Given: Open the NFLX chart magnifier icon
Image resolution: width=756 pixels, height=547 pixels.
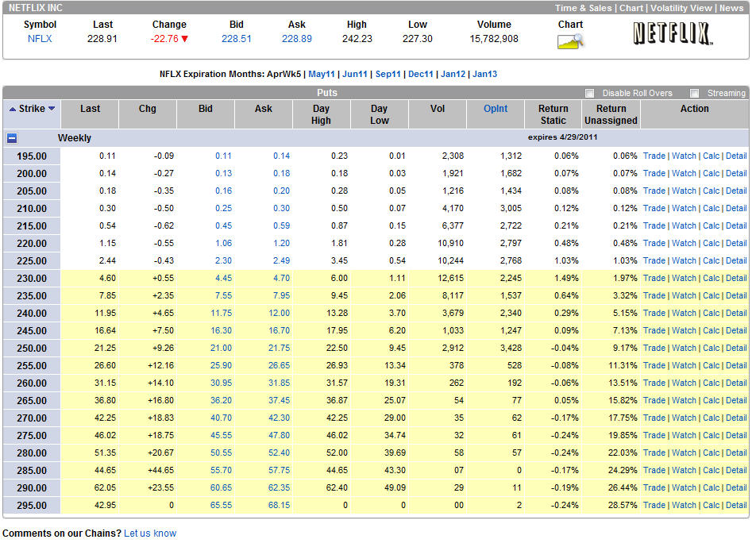Looking at the screenshot, I should pyautogui.click(x=570, y=40).
